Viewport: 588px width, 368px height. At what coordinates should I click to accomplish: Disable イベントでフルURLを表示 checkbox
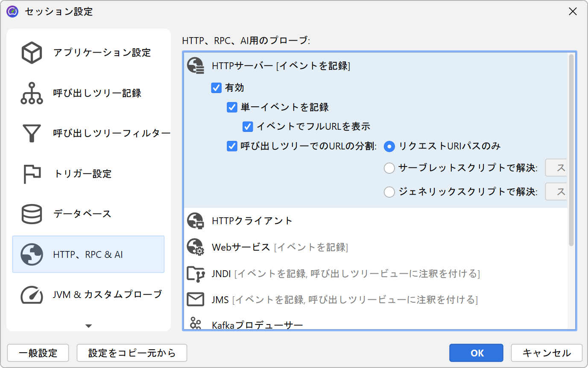[248, 126]
